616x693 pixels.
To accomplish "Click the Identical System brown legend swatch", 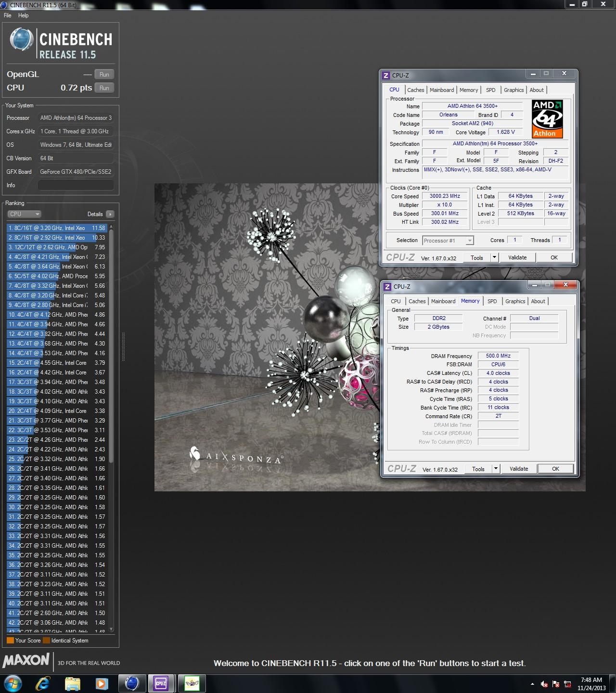I will (x=46, y=641).
